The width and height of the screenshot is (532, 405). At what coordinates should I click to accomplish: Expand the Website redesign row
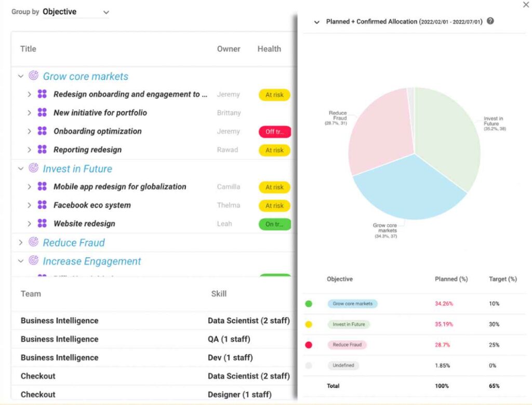[29, 224]
